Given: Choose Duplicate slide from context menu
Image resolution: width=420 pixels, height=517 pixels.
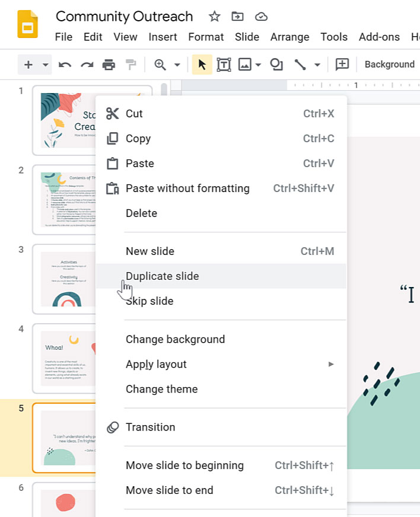Looking at the screenshot, I should pyautogui.click(x=162, y=276).
